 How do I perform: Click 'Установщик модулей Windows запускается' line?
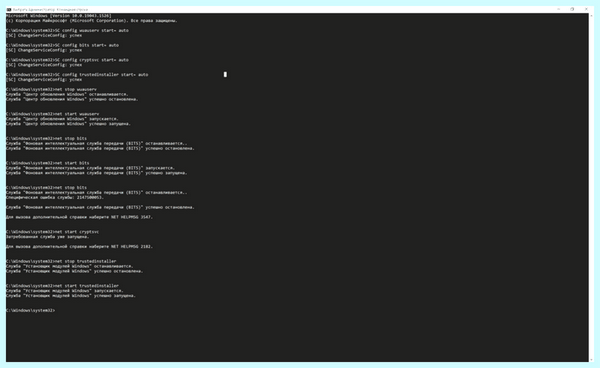[65, 291]
